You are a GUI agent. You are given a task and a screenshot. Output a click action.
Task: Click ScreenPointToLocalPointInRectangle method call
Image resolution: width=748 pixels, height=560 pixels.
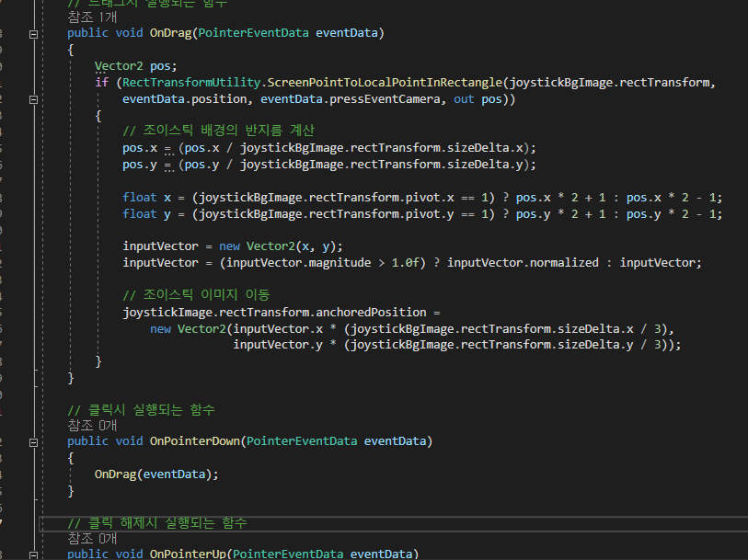(385, 83)
